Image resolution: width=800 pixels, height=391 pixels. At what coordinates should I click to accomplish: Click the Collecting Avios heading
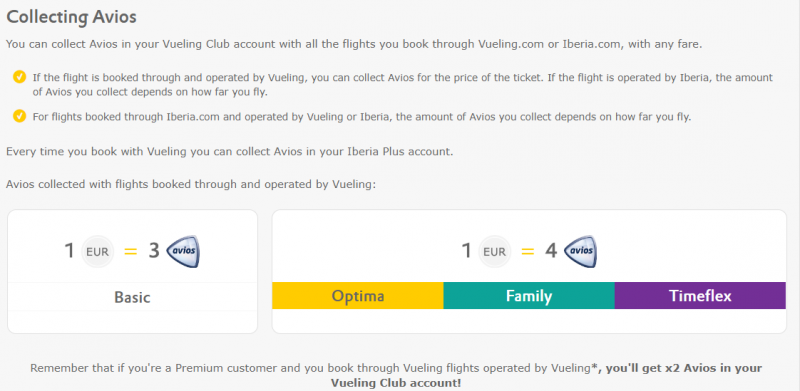click(71, 17)
